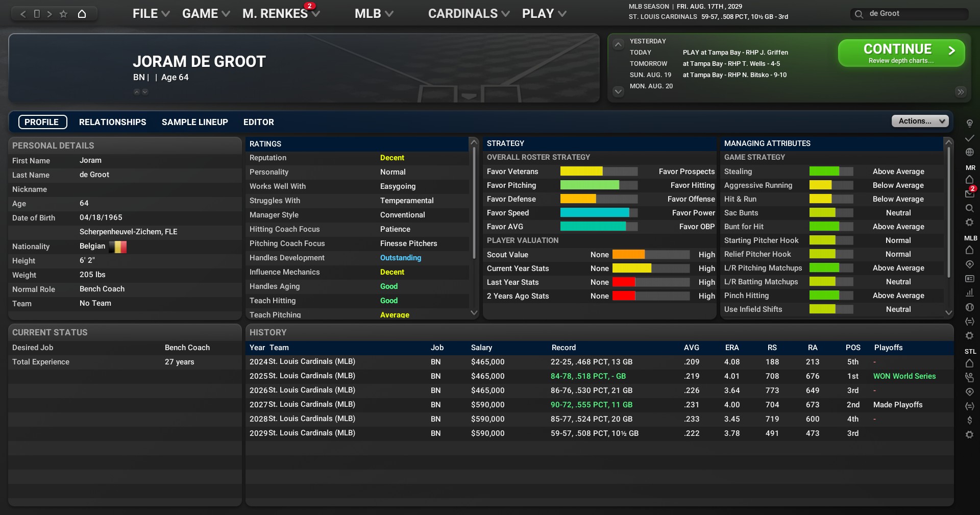The width and height of the screenshot is (980, 515).
Task: Open the news card icon under MLB
Action: click(970, 279)
